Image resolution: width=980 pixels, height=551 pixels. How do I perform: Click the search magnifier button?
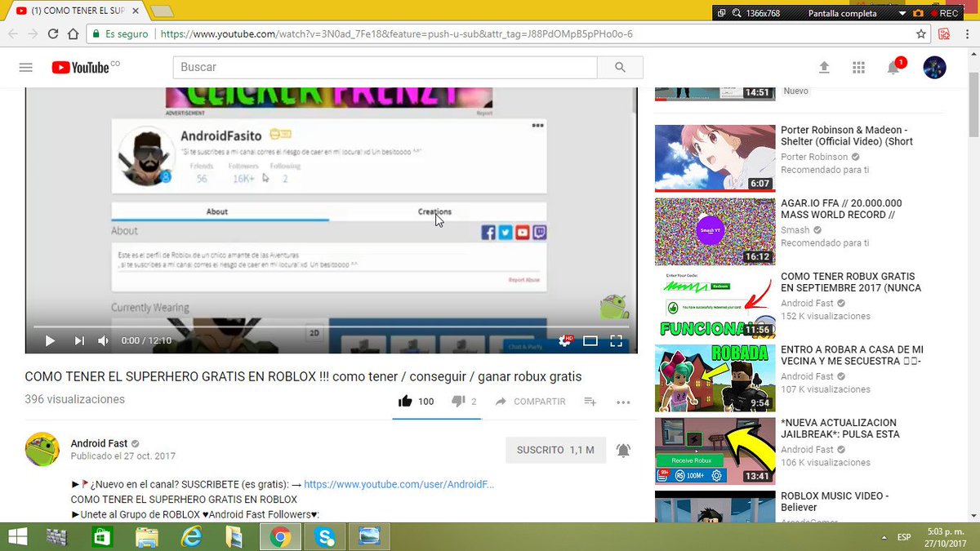click(620, 68)
